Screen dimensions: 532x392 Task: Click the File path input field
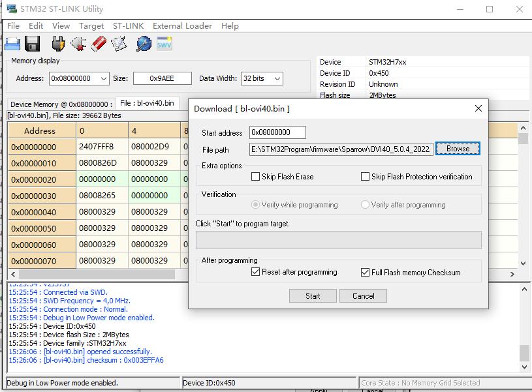[341, 149]
